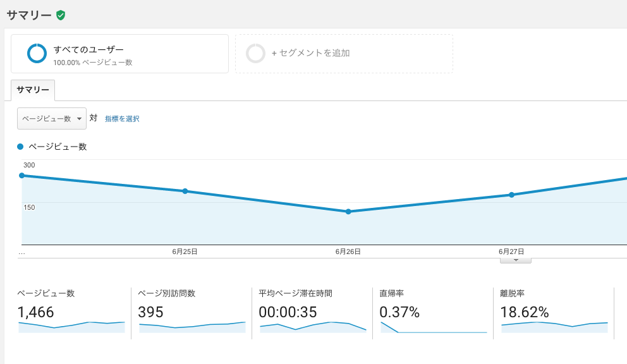Open the すべてのユーザー segment card
627x364 pixels.
[x=119, y=54]
